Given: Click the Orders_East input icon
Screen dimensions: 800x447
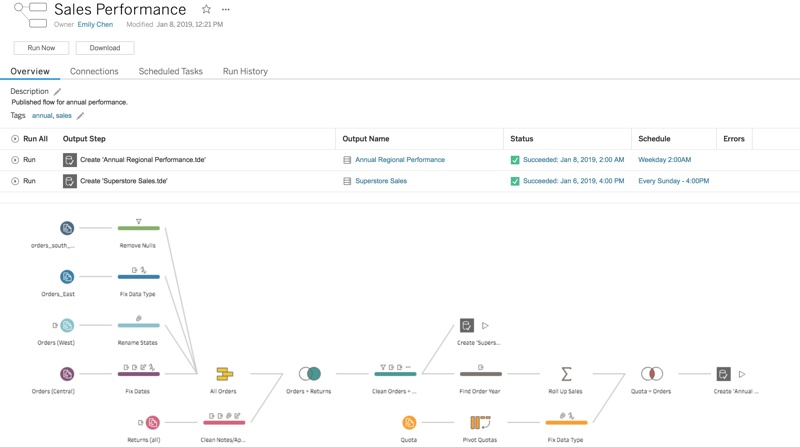Looking at the screenshot, I should tap(67, 277).
